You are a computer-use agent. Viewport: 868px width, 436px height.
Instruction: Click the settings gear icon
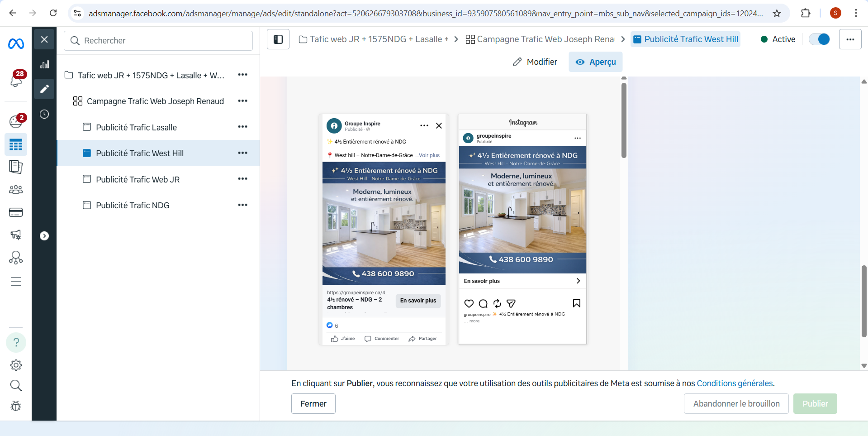(16, 365)
